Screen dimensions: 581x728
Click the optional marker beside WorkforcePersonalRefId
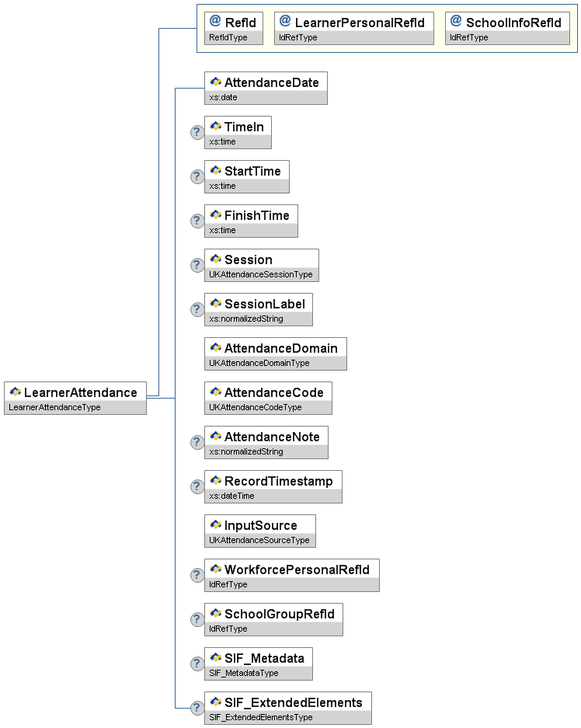click(x=197, y=575)
